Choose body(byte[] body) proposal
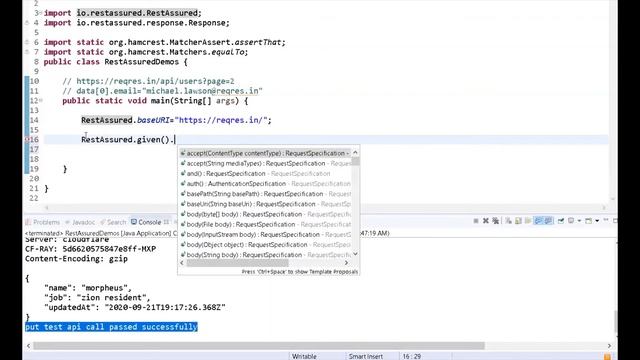This screenshot has width=640, height=360. (265, 214)
